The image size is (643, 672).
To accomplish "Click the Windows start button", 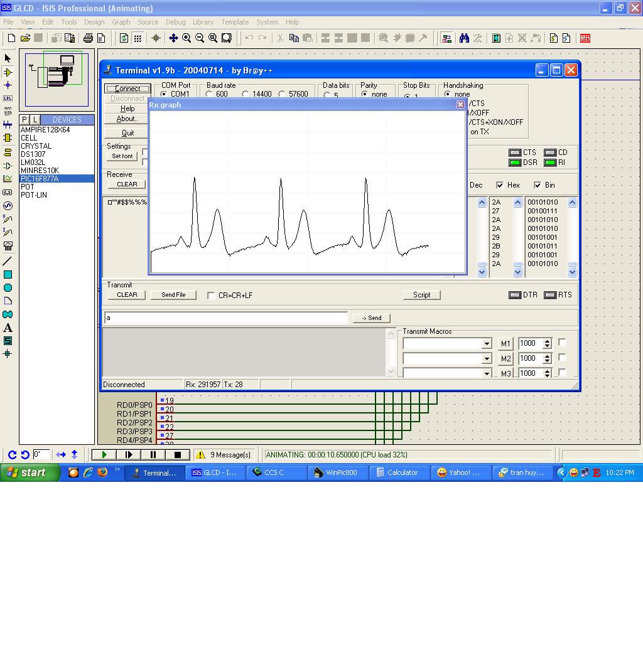I will pos(29,472).
